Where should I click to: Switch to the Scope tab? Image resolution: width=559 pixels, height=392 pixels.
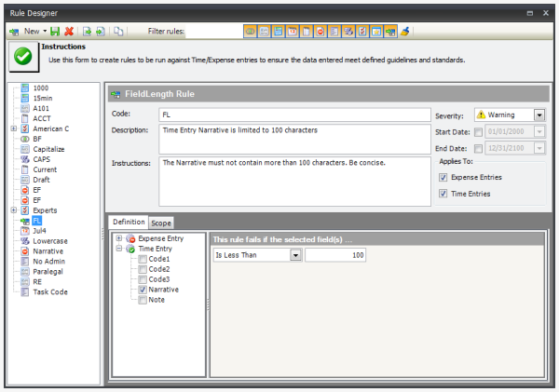coord(161,223)
